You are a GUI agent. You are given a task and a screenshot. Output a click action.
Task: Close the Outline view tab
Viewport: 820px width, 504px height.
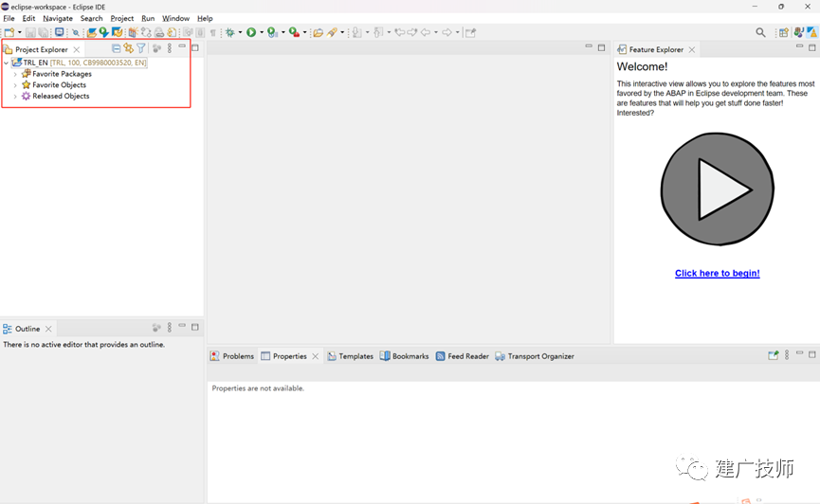48,329
